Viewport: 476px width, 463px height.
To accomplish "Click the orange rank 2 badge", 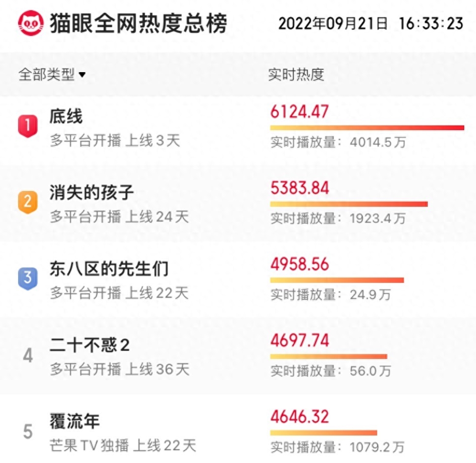I will (x=28, y=202).
